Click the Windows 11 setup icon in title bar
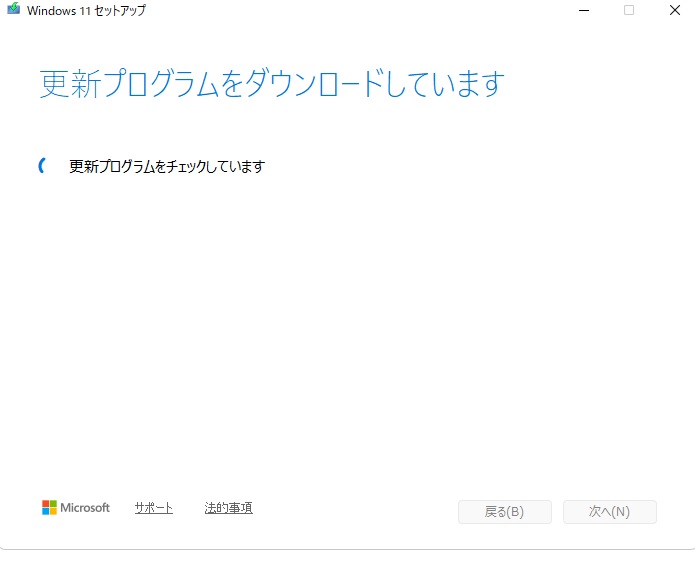Screen dimensions: 695x561 (x=13, y=10)
